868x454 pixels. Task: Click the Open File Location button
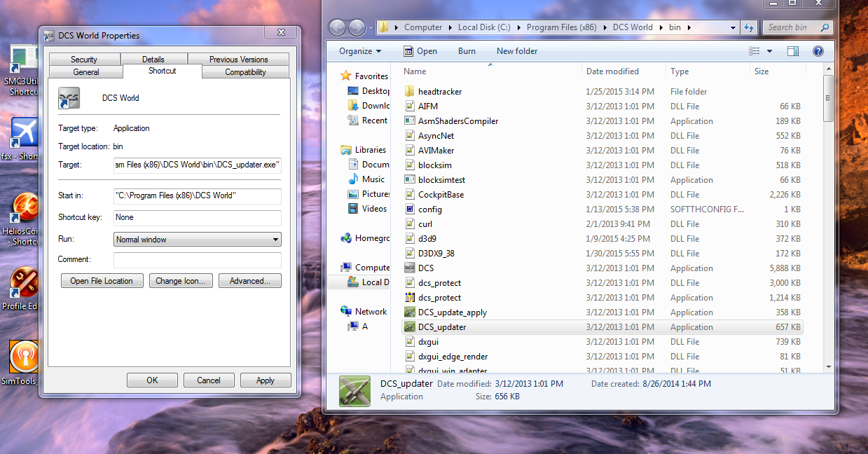point(102,281)
